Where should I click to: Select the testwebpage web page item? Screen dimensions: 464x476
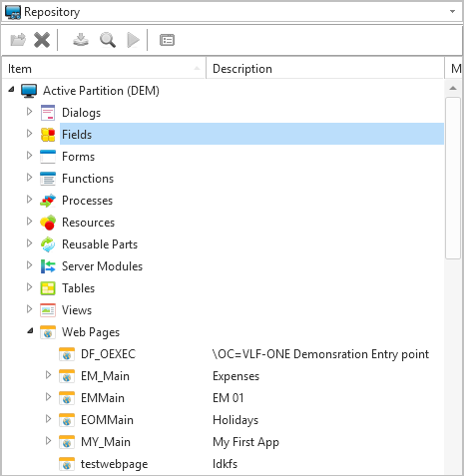pyautogui.click(x=114, y=464)
